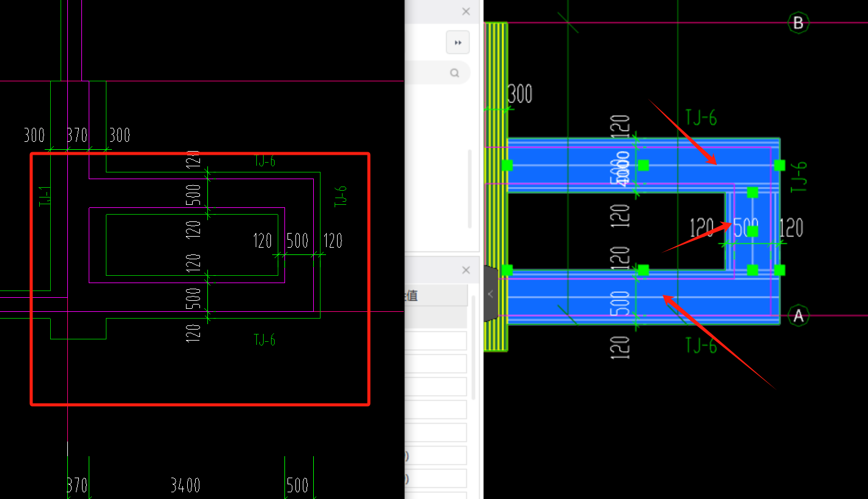
Task: Click the upper side panel's vertical scrollbar
Action: tap(470, 188)
